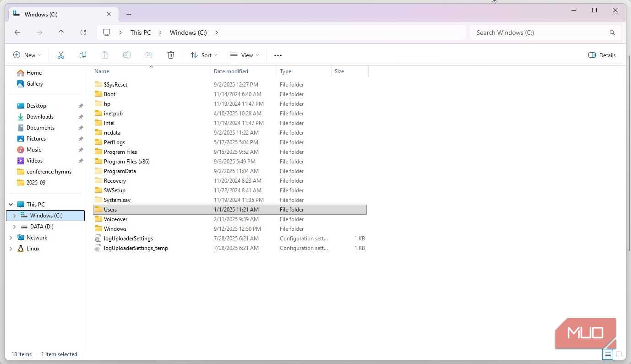This screenshot has height=364, width=631.
Task: Add a new tab with plus button
Action: 129,14
